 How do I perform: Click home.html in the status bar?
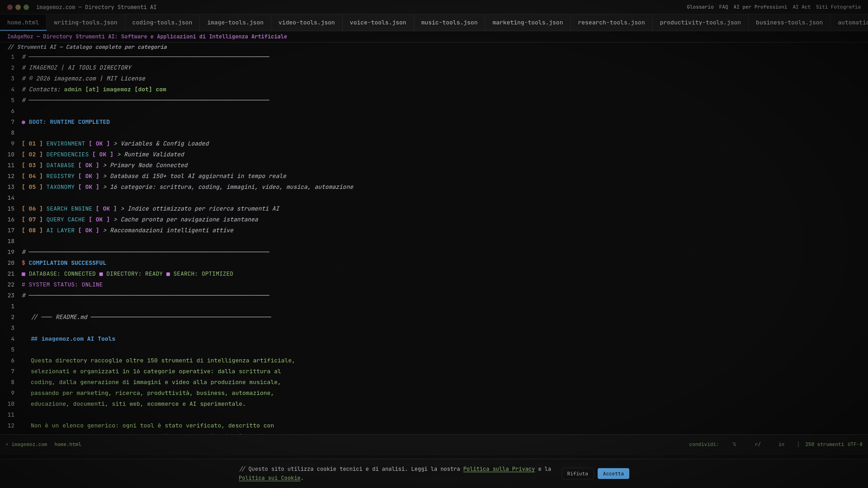(68, 445)
